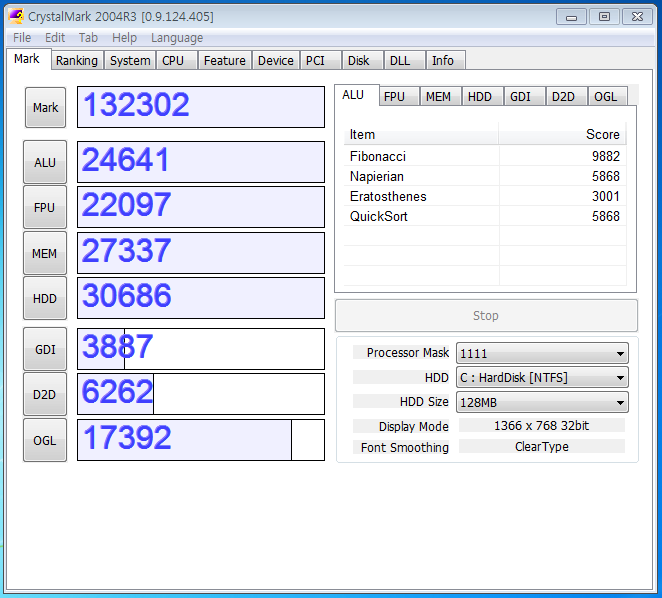Click the Score column header
The image size is (662, 598).
[562, 134]
